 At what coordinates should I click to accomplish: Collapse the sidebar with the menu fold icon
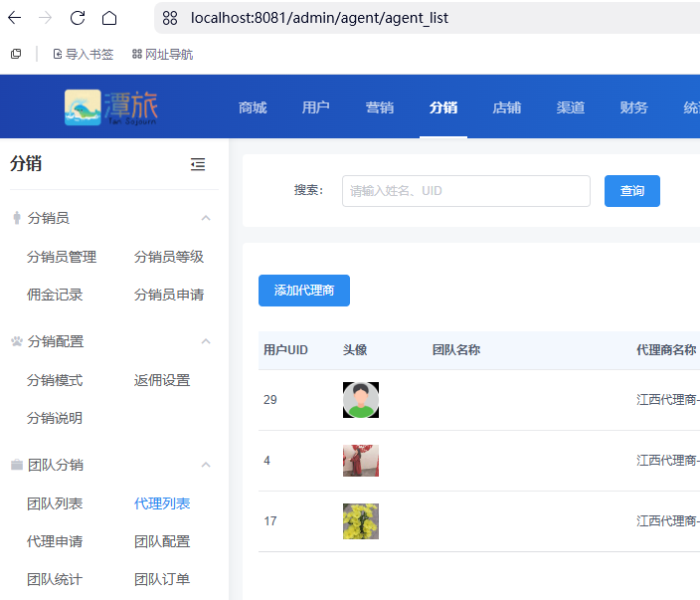198,164
